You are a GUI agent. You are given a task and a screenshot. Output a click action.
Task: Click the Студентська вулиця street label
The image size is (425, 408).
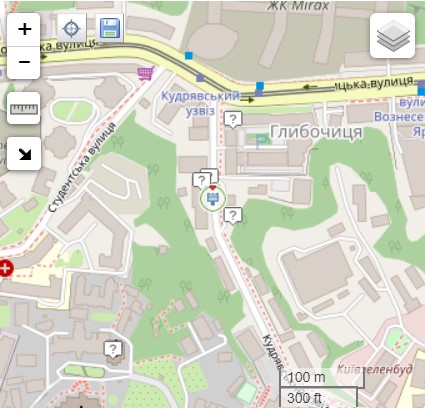click(x=82, y=168)
